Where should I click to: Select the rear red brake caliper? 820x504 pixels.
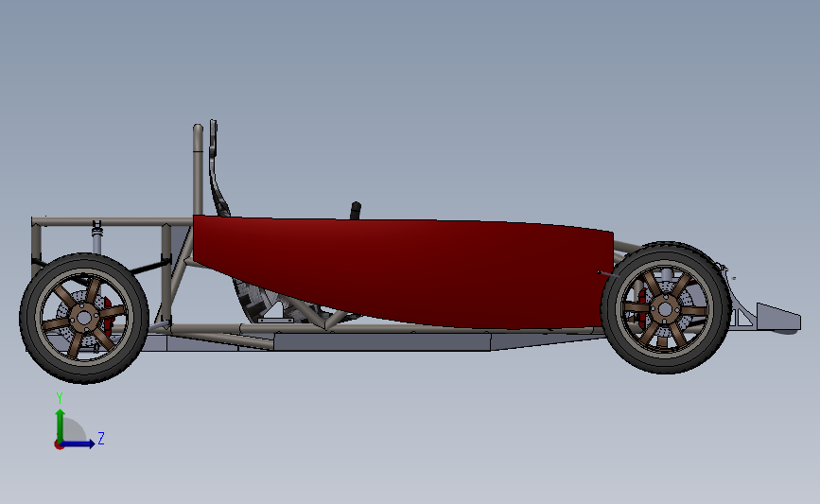[108, 316]
